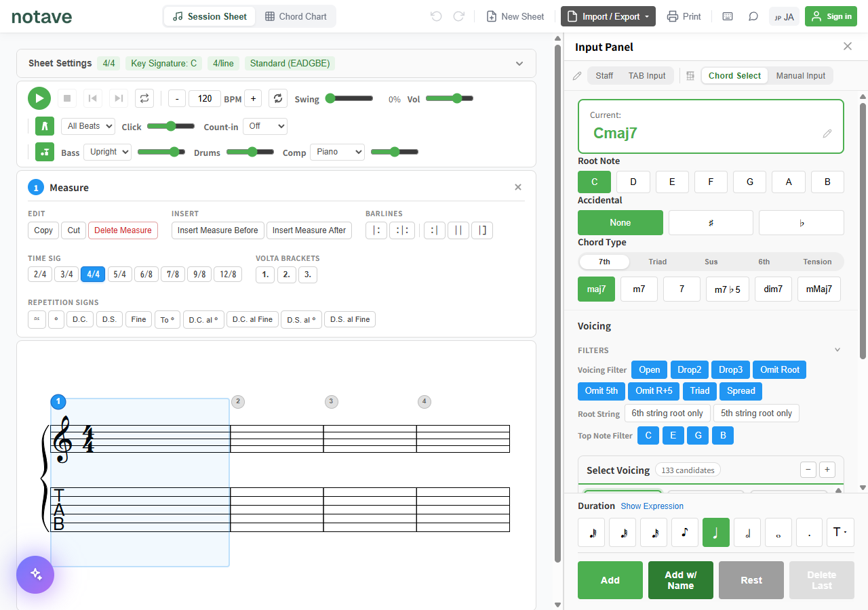The width and height of the screenshot is (868, 610).
Task: Open the Import / Export dropdown
Action: click(x=608, y=16)
